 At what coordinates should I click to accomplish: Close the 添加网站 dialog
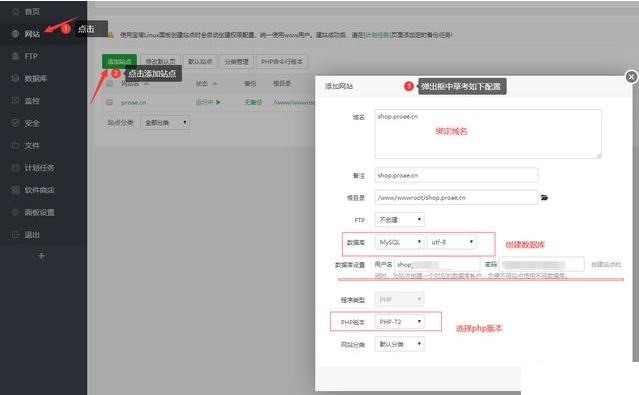pyautogui.click(x=631, y=76)
